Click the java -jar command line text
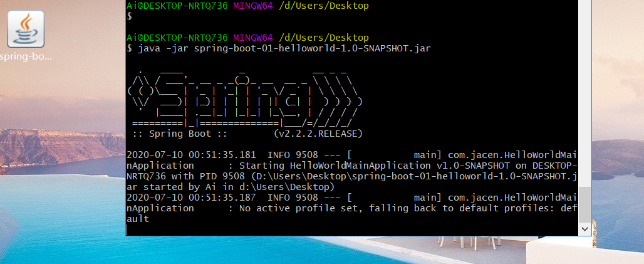The height and width of the screenshot is (264, 644). coord(284,49)
